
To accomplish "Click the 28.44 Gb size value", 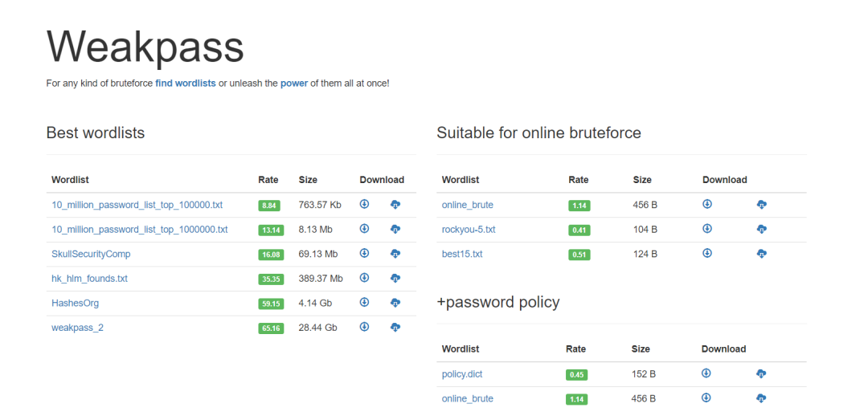I will (x=317, y=328).
